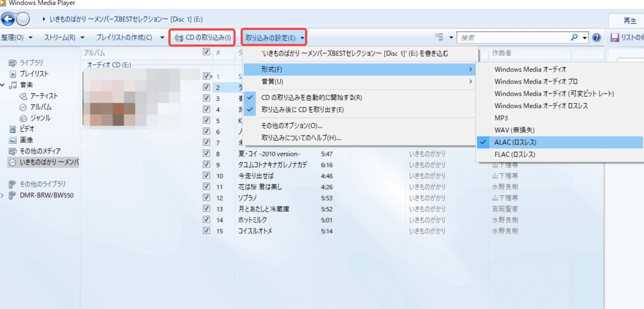Open the プレイリストの作成(C) dropdown
The height and width of the screenshot is (309, 644).
pos(130,38)
